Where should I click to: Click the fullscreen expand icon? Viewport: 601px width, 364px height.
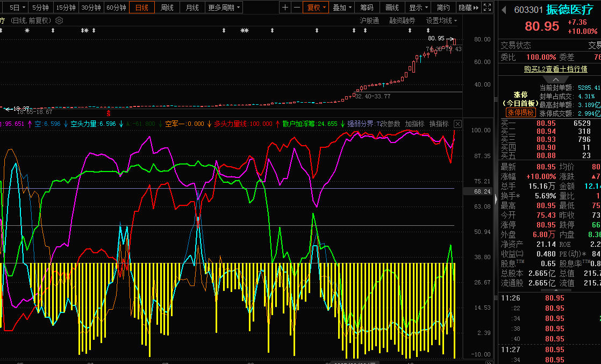[487, 8]
